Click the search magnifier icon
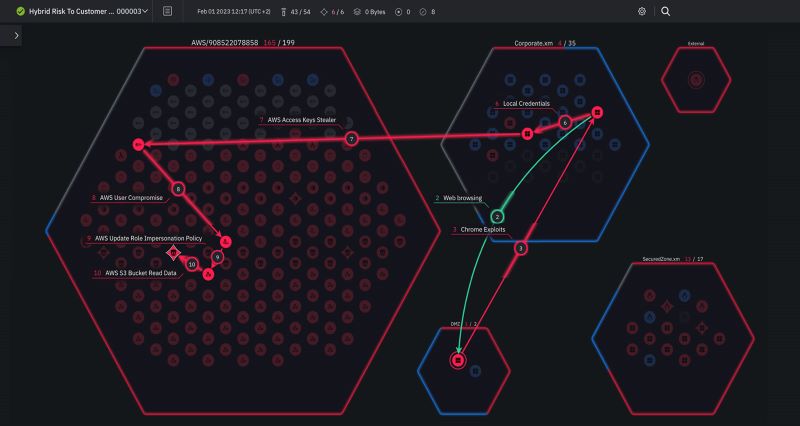The image size is (800, 426). (x=666, y=11)
